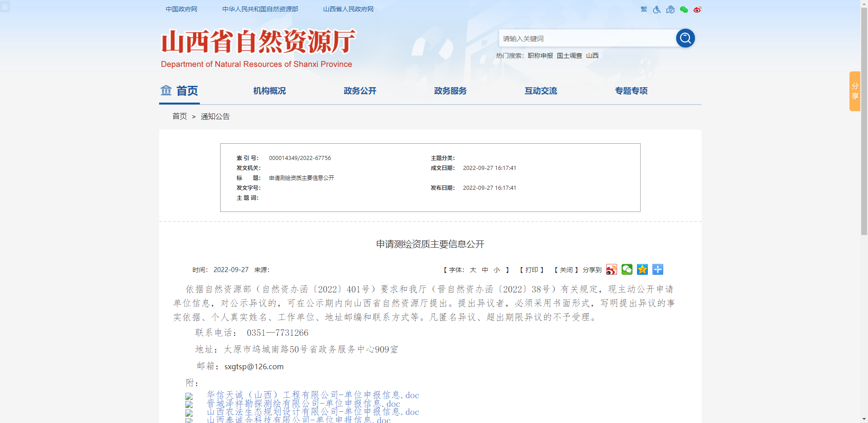Open the 华信天诚 company doc attachment
This screenshot has height=423, width=868.
point(313,395)
